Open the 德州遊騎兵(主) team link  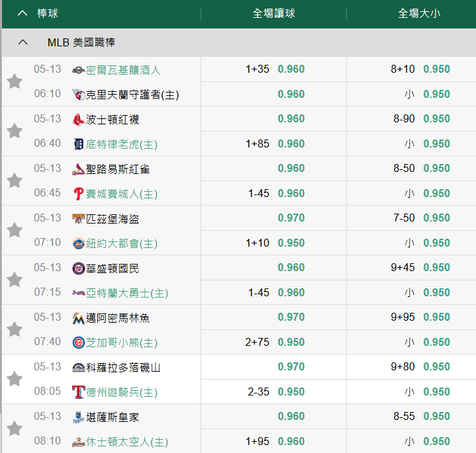tap(121, 392)
